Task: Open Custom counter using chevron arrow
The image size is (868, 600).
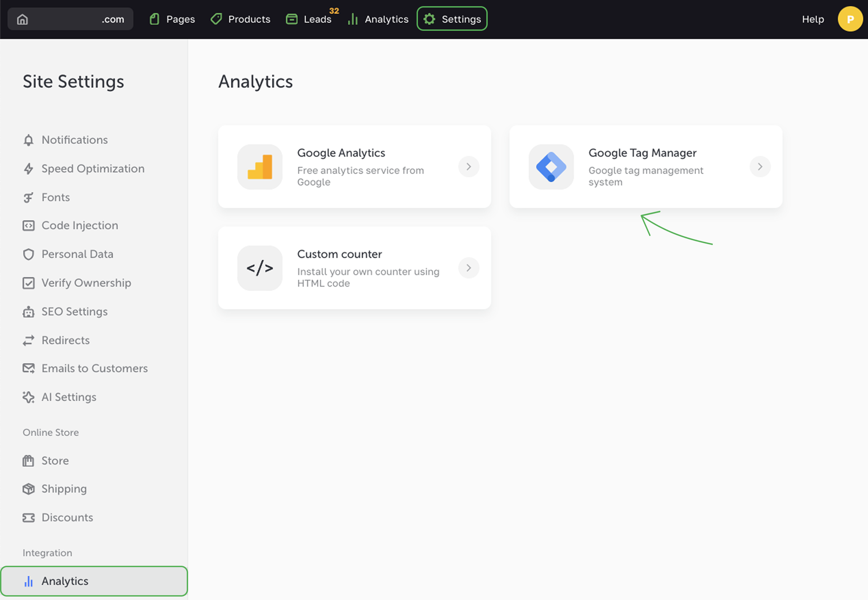Action: (469, 268)
